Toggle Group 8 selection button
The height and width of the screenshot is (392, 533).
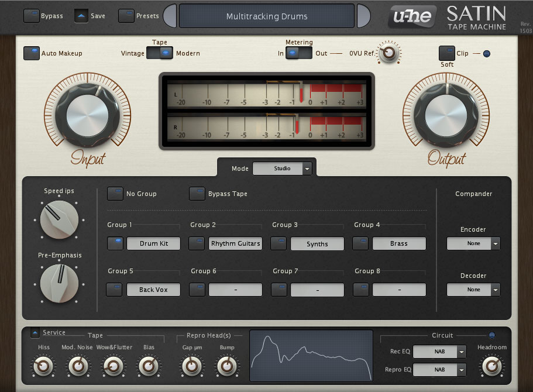click(x=360, y=290)
